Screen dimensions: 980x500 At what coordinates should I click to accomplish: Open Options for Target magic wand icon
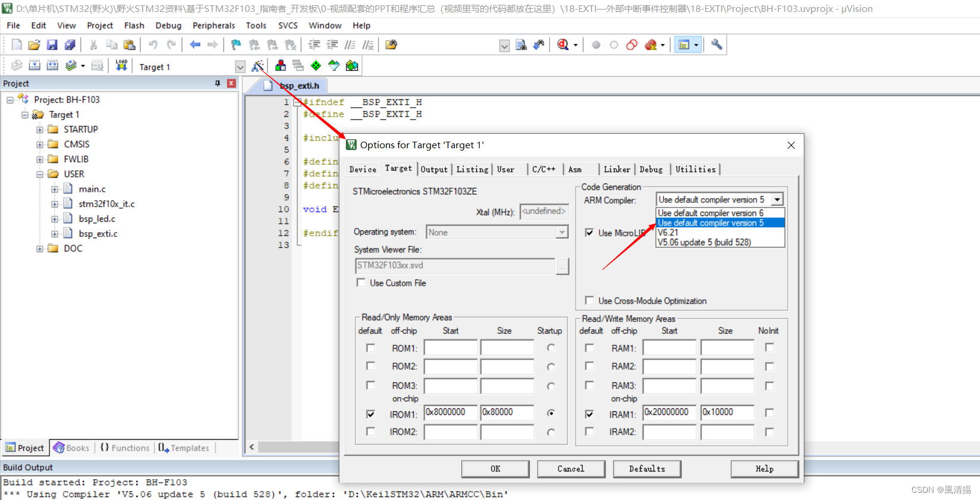tap(258, 65)
